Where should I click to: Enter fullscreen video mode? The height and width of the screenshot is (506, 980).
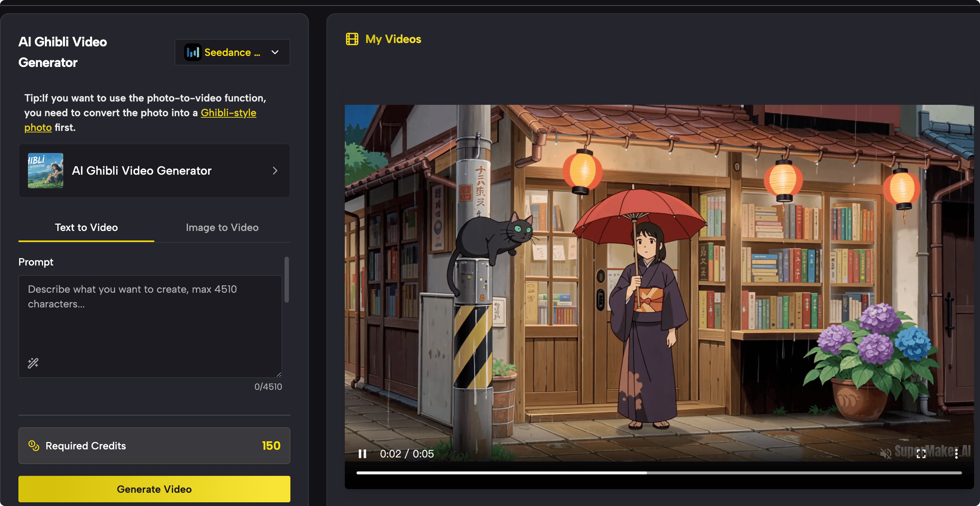pos(921,453)
